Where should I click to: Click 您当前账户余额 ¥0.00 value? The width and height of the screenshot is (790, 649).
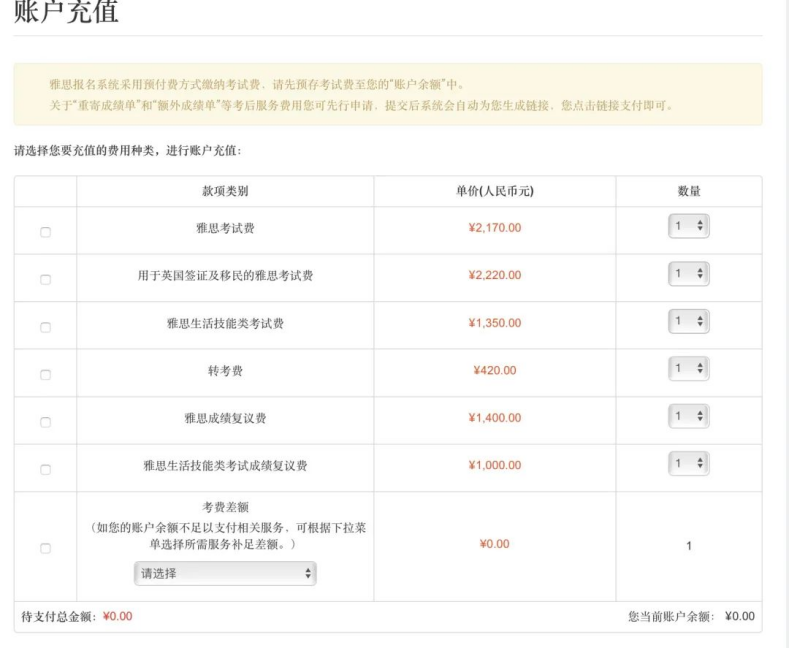coord(740,616)
